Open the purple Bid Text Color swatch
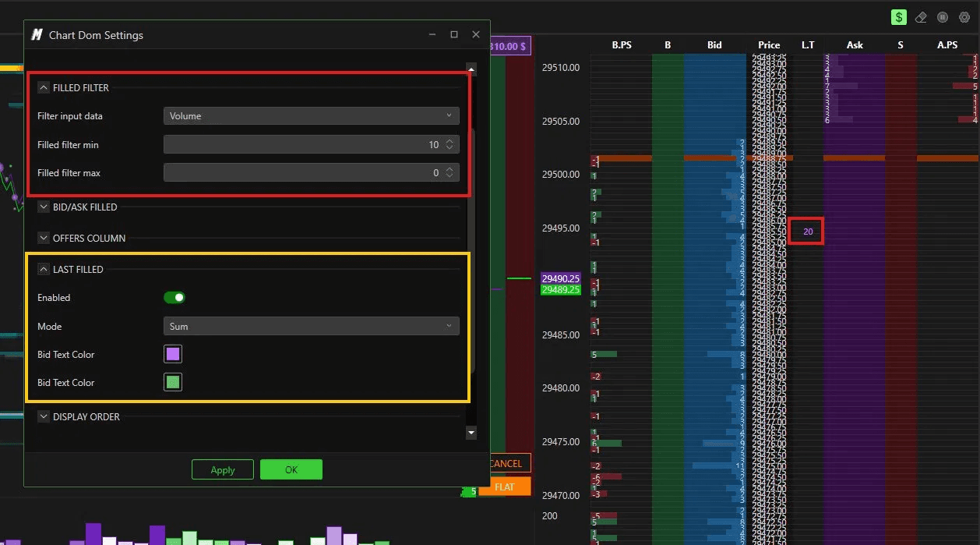The image size is (980, 545). (x=173, y=354)
